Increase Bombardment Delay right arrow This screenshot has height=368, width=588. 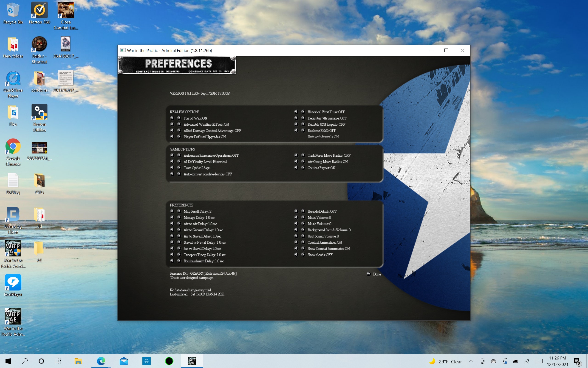pyautogui.click(x=179, y=261)
